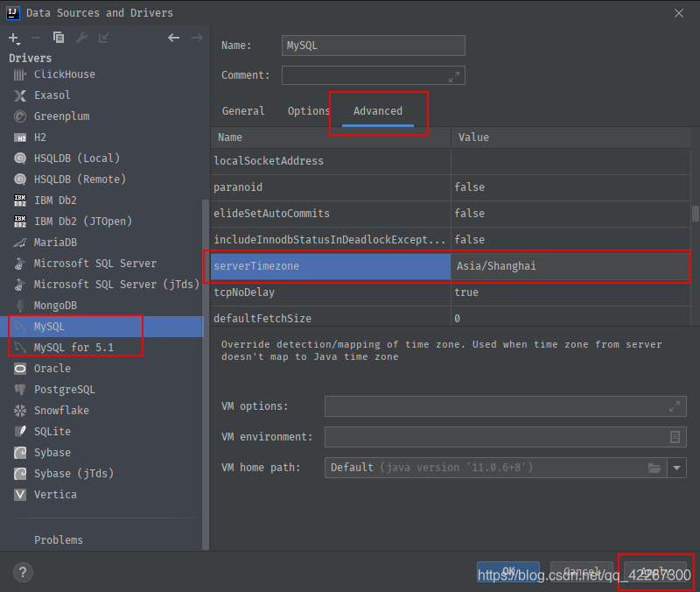Select the ClickHouse driver icon
The height and width of the screenshot is (592, 700).
tap(19, 74)
